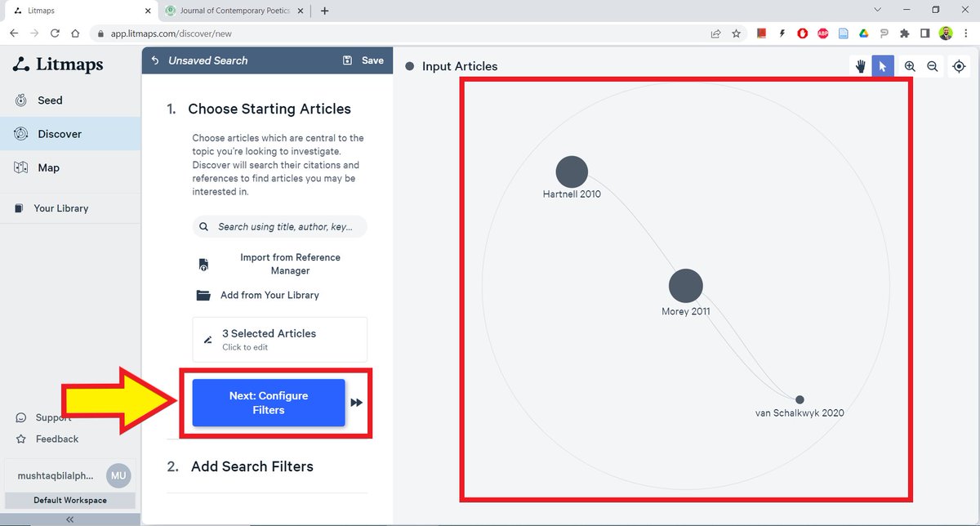Zoom in on the article map
Viewport: 980px width, 526px height.
pos(909,65)
